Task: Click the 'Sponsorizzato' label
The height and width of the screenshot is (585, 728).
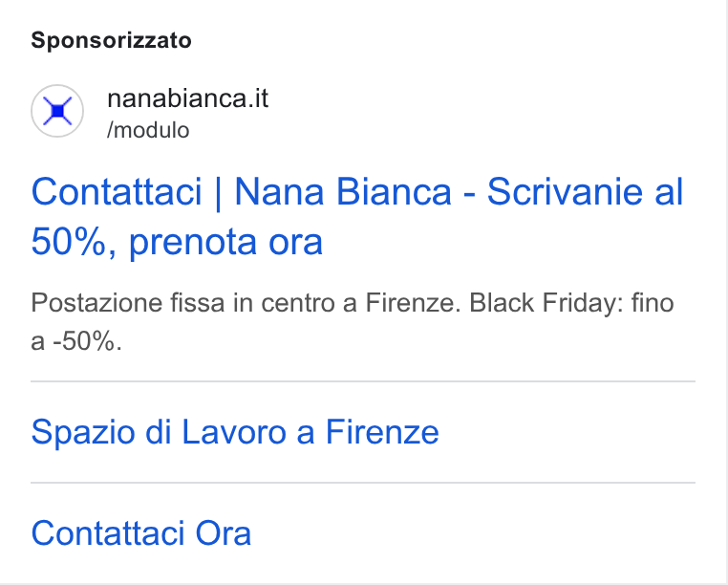Action: (111, 40)
